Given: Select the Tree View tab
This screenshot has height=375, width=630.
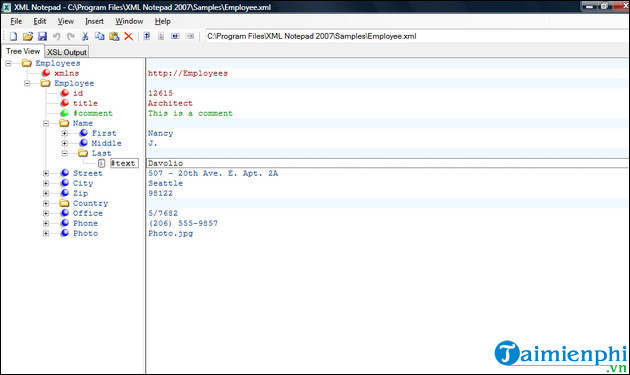Looking at the screenshot, I should coord(22,51).
